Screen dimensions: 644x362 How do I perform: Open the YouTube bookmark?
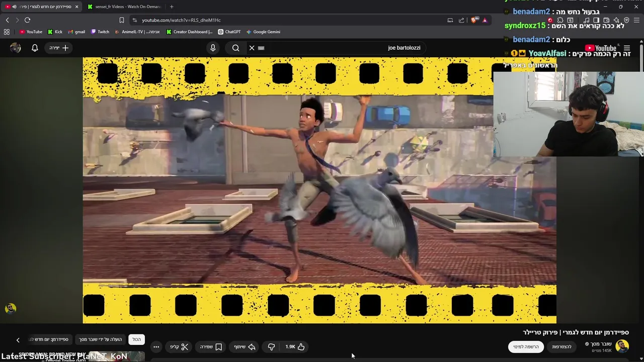coord(31,32)
